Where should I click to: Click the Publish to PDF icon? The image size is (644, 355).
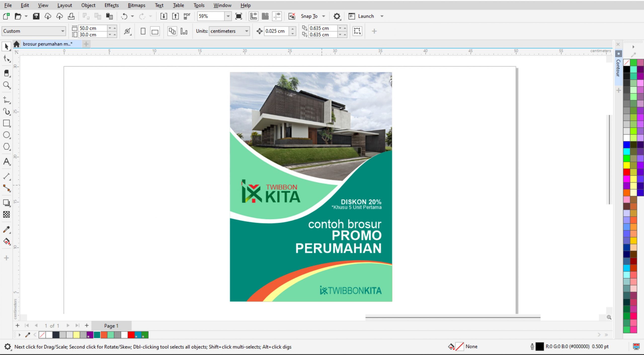pos(187,16)
